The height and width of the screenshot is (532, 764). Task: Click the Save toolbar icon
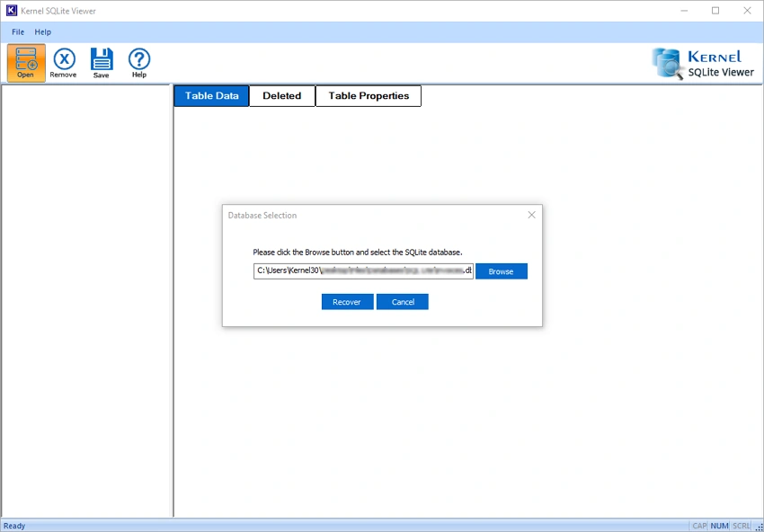coord(102,63)
